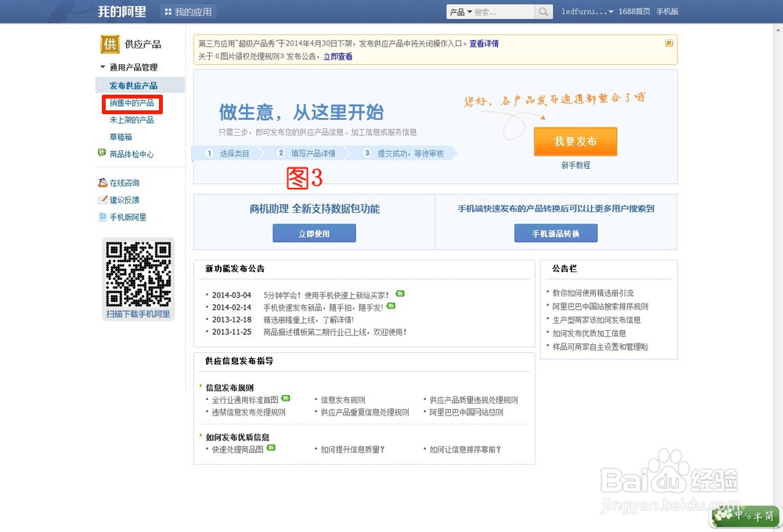The height and width of the screenshot is (532, 783).
Task: Click step 2 填写产品详情
Action: [307, 153]
